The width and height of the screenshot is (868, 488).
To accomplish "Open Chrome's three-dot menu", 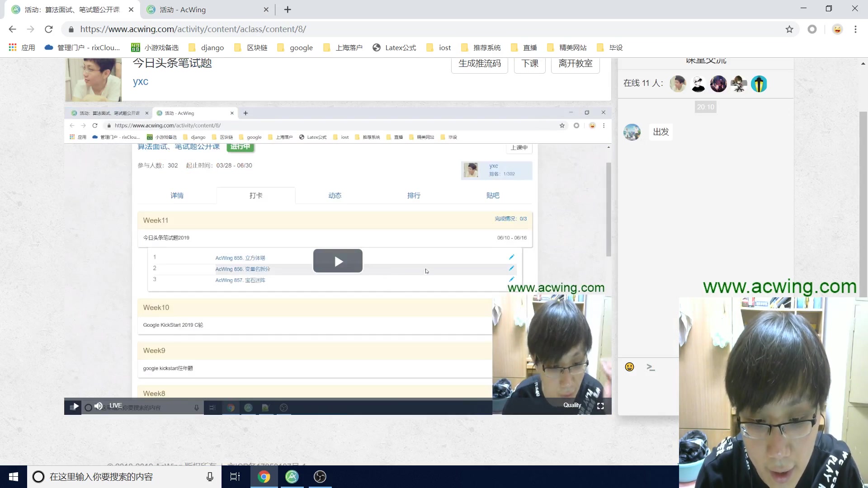I will click(855, 29).
